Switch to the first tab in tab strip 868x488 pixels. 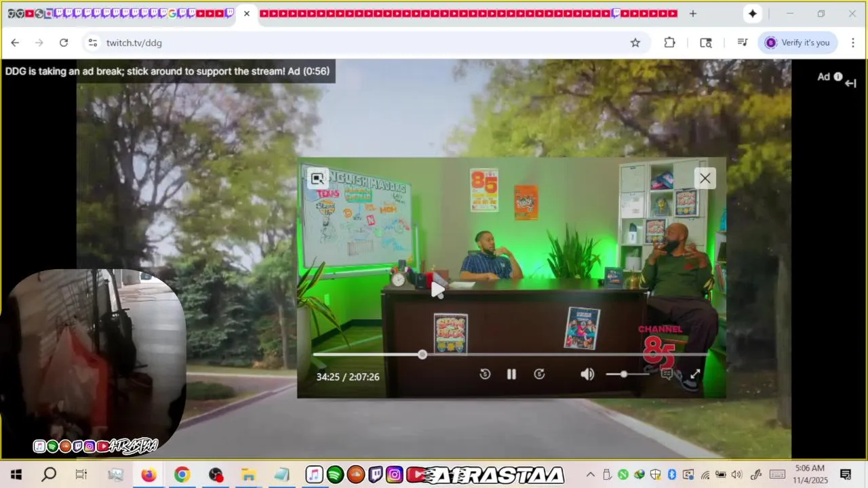click(x=11, y=14)
